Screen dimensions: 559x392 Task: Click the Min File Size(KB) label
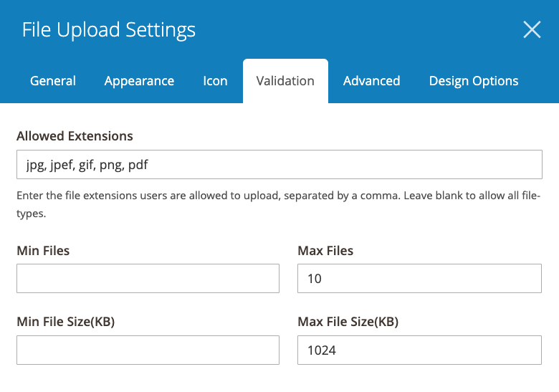point(66,322)
